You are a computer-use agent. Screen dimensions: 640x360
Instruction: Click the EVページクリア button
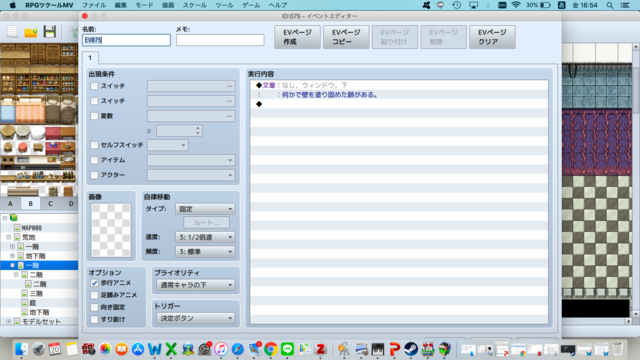point(492,37)
